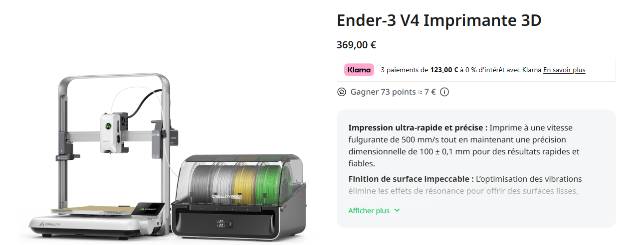Open Klarna's "En savoir plus" link
644x245 pixels.
point(564,70)
